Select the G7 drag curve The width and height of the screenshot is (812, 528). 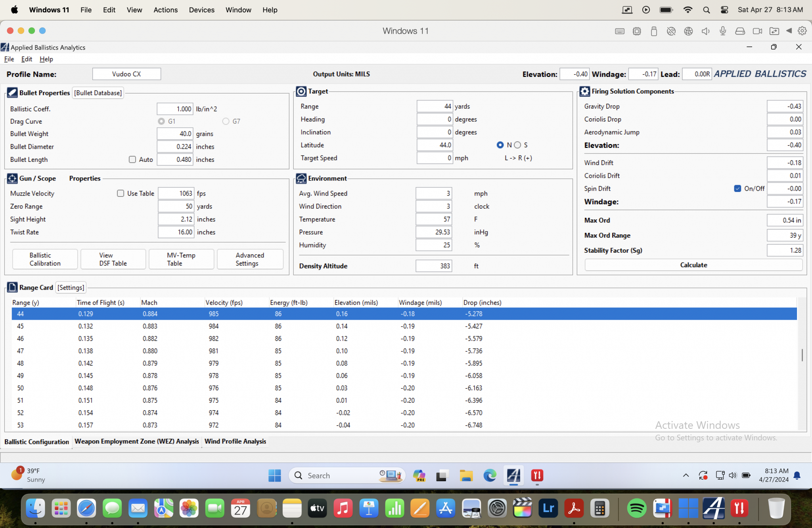(226, 121)
